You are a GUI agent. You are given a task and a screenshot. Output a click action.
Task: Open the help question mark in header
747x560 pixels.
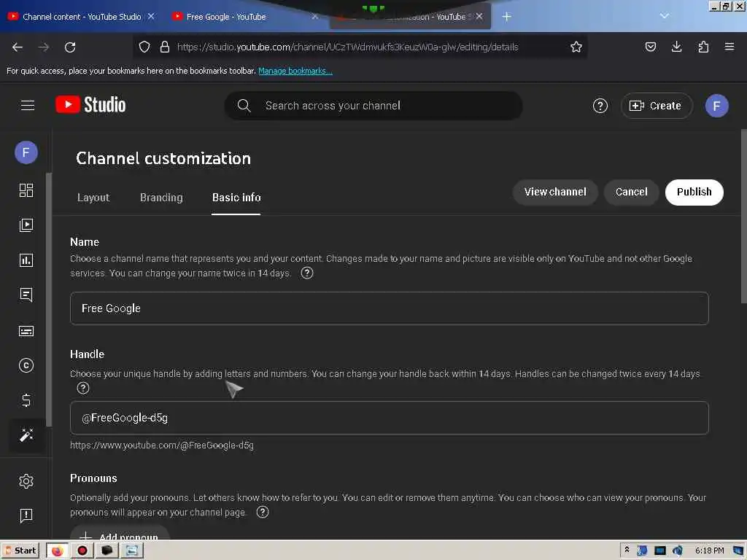(x=600, y=106)
